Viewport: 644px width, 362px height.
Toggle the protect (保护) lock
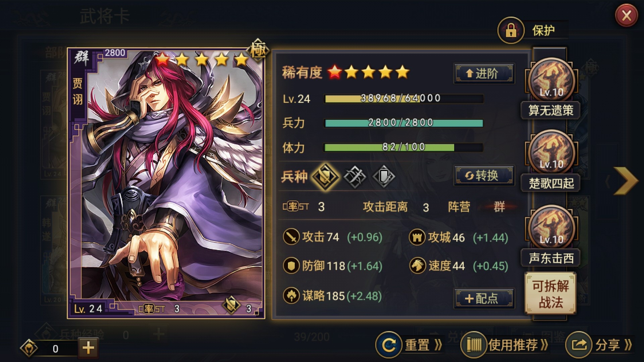click(511, 31)
